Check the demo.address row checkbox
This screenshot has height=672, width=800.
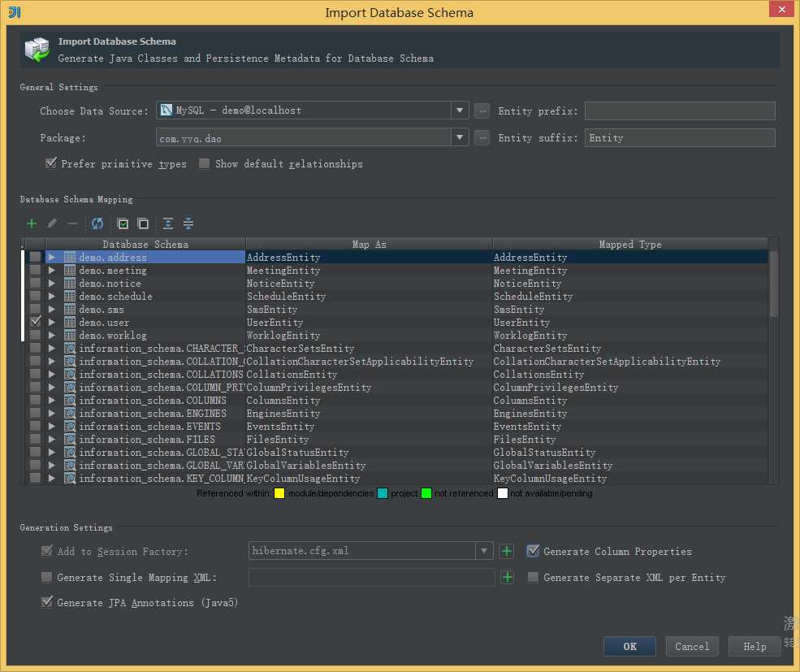35,257
